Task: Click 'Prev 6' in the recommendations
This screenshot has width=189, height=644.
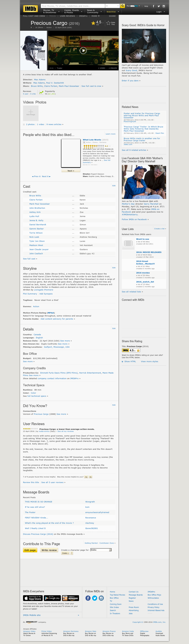Action: pos(36,176)
